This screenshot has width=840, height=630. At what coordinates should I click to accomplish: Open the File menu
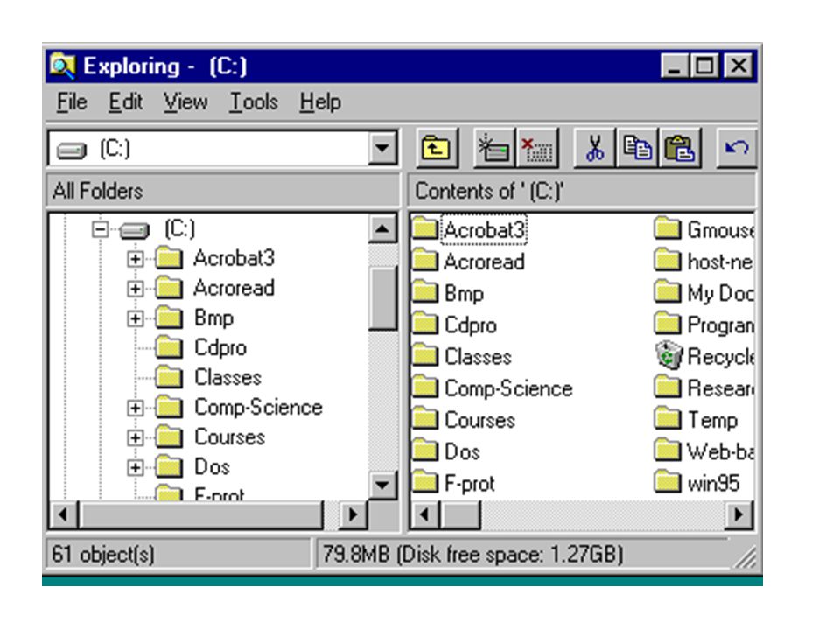click(72, 101)
